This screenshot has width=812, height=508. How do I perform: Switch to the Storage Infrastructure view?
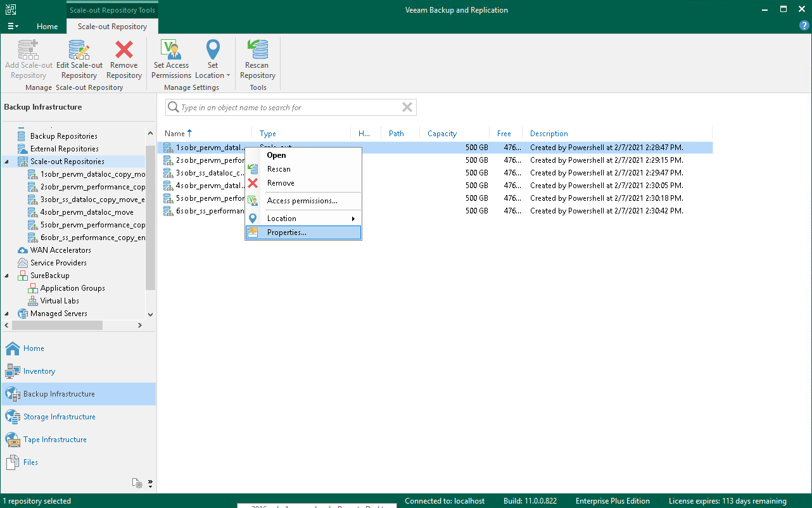click(78, 417)
